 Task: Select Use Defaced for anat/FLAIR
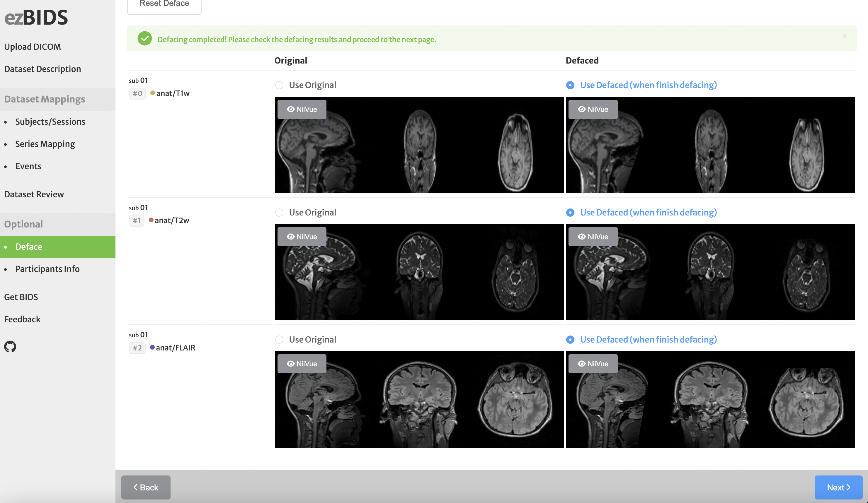pyautogui.click(x=641, y=340)
